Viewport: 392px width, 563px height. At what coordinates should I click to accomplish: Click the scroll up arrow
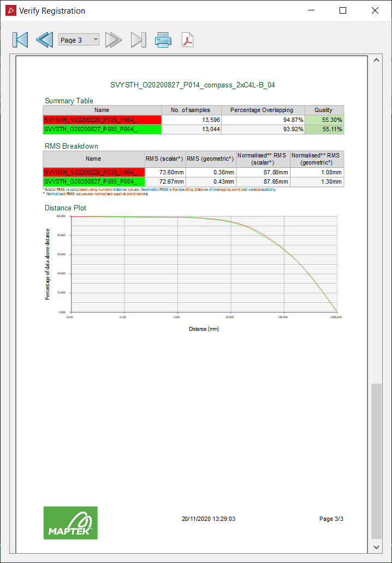coord(376,60)
